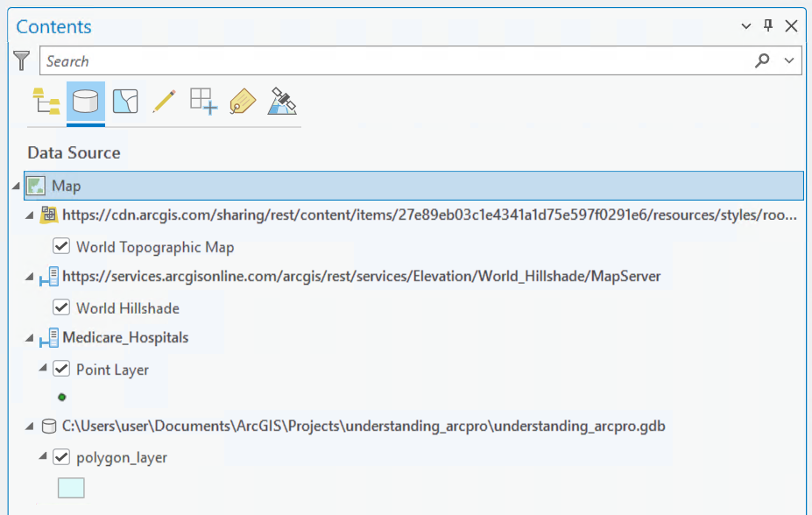The height and width of the screenshot is (515, 812).
Task: Click the filter funnel icon
Action: pos(21,60)
